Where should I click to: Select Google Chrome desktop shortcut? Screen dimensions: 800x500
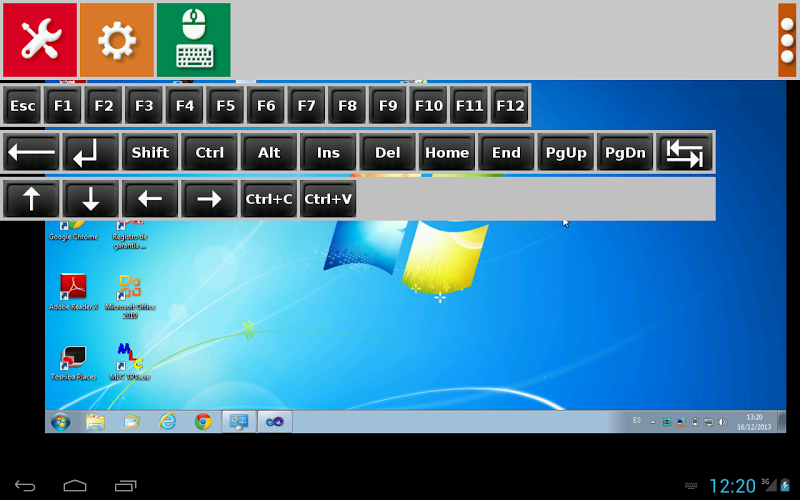[73, 231]
